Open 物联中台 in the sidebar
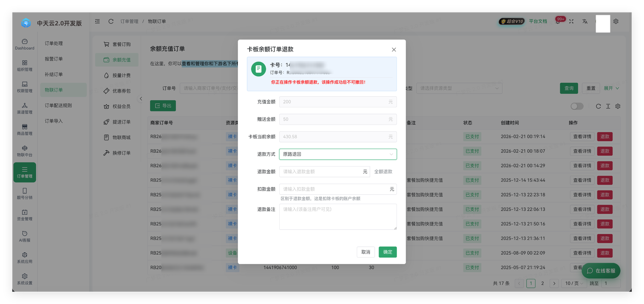Screen dimensions: 644x304 click(x=24, y=151)
